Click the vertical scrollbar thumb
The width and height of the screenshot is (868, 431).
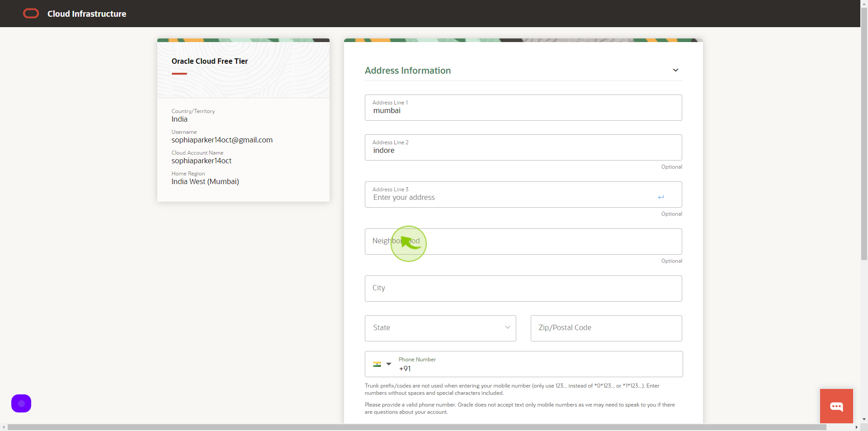tap(864, 133)
